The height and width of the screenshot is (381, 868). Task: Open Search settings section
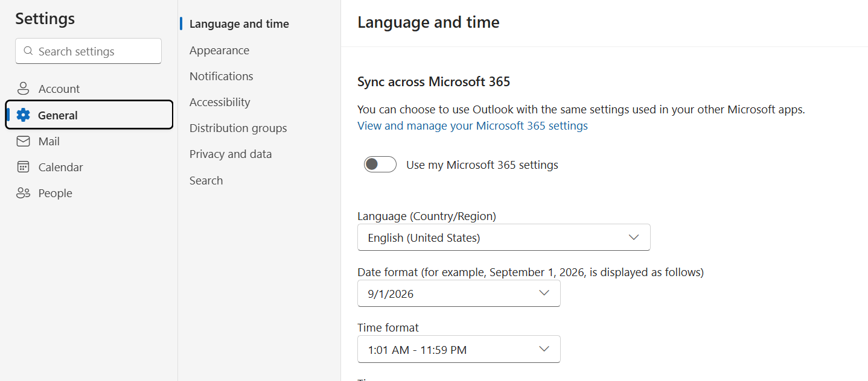pos(206,180)
